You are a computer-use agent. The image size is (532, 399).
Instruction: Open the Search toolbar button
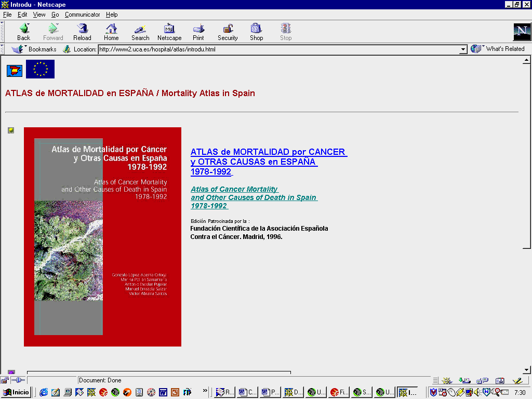pyautogui.click(x=140, y=32)
